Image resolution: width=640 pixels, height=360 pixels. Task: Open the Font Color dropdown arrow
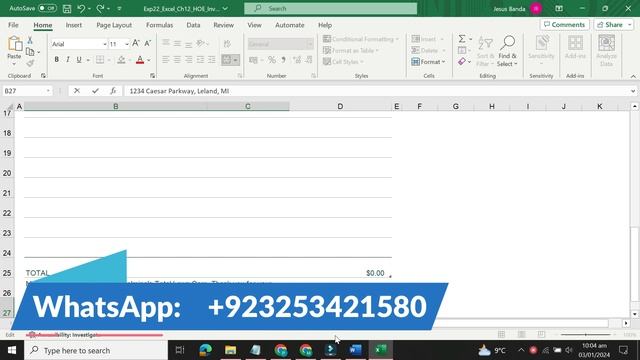149,60
